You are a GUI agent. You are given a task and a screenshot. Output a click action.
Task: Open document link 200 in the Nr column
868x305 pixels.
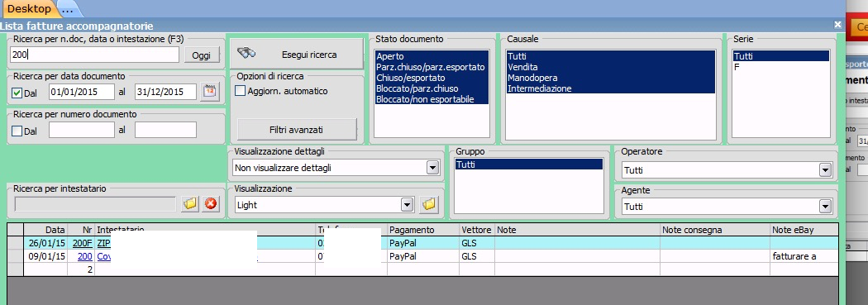85,256
